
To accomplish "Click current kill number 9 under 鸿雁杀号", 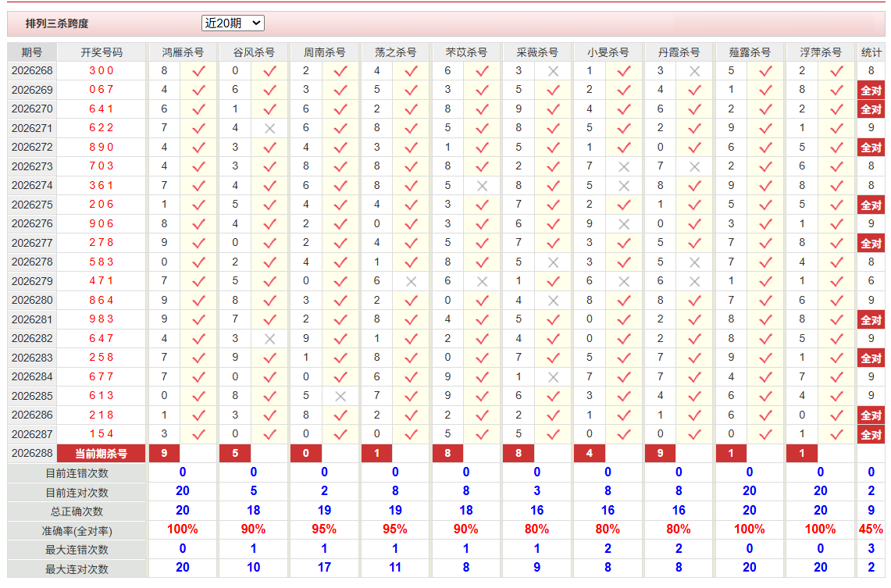I will click(164, 454).
